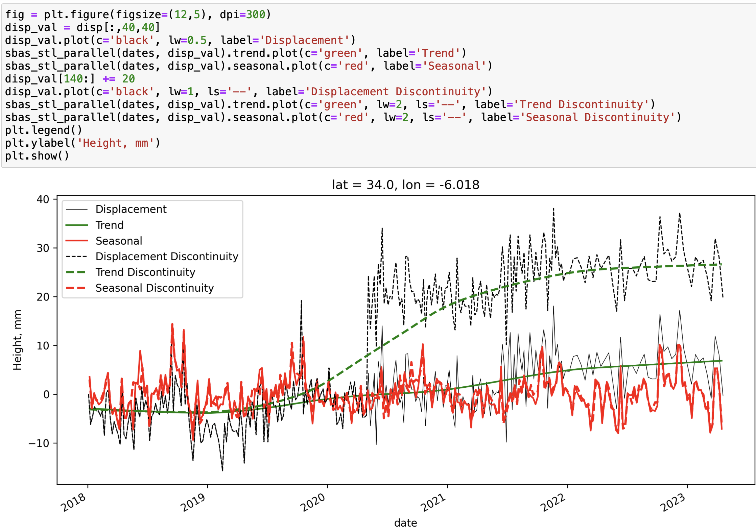Click the 'Seasonal Discontinuity' legend label
This screenshot has height=532, width=756.
coord(155,288)
